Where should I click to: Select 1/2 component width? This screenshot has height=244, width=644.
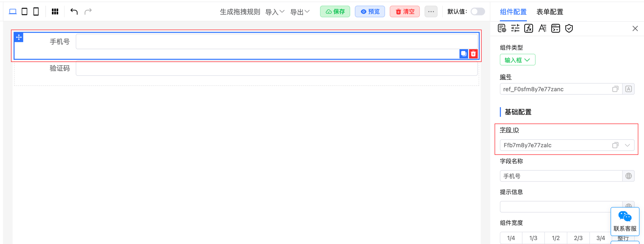555,238
